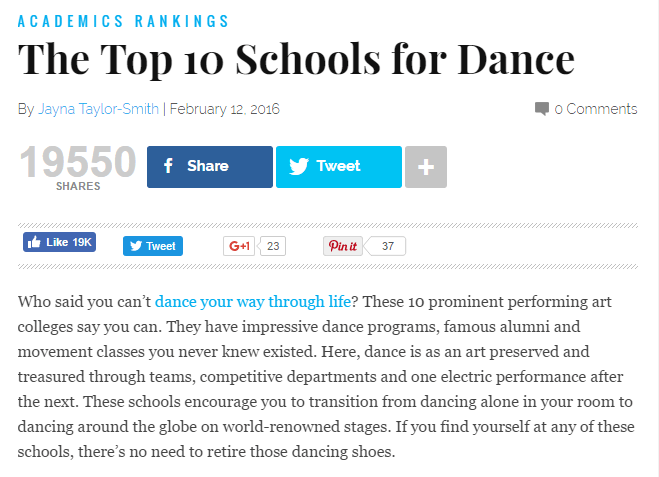Follow the 'dance your way through life' link
659x477 pixels.
click(x=253, y=302)
